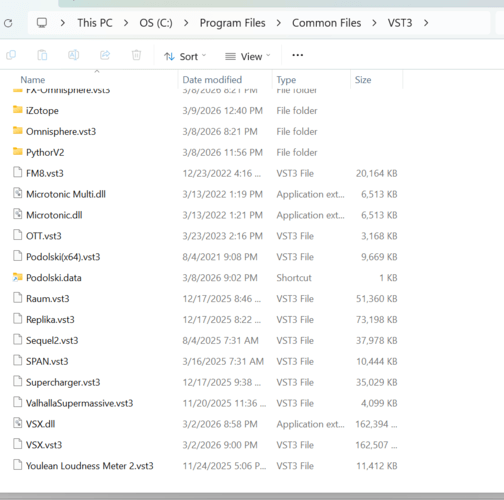Sort by the Size column header
504x500 pixels.
tap(363, 80)
